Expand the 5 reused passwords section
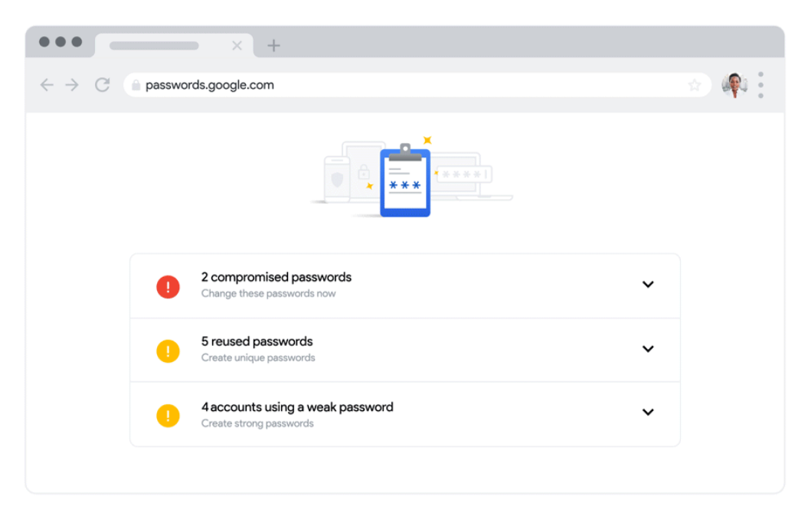 click(x=648, y=349)
